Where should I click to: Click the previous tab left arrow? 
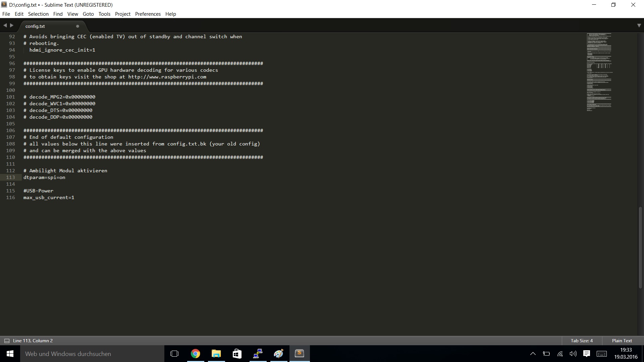[x=5, y=25]
